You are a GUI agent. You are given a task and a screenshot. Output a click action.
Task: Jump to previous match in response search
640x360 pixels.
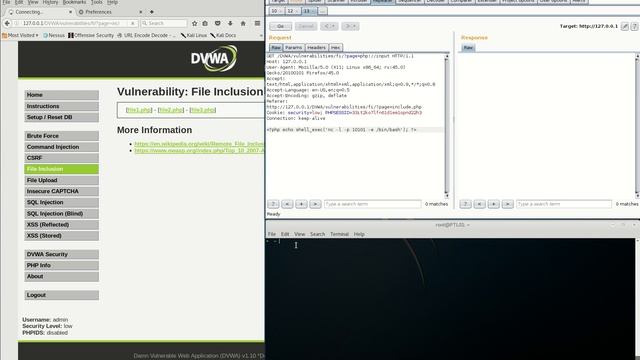pos(480,204)
